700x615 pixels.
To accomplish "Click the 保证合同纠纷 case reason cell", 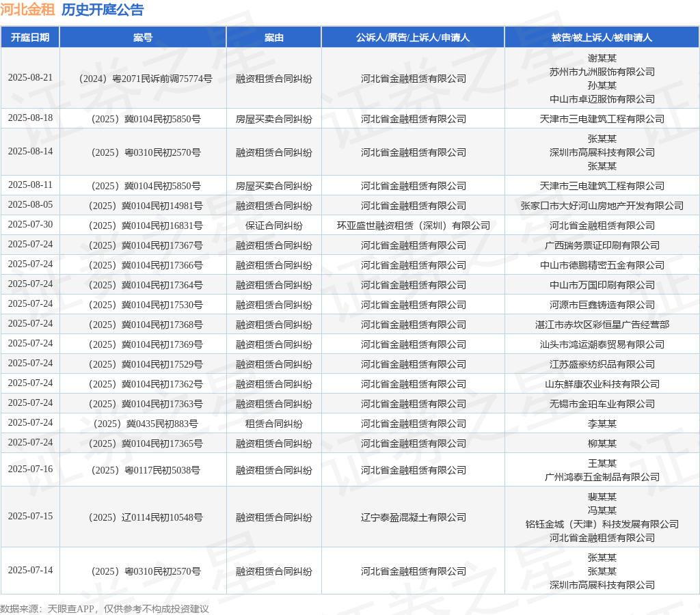I will (x=273, y=225).
